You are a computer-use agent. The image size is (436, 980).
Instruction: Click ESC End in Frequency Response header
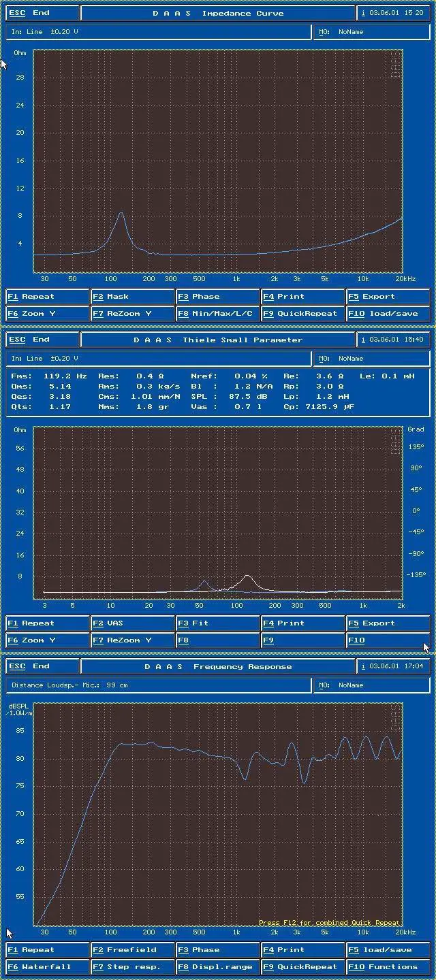(x=42, y=667)
